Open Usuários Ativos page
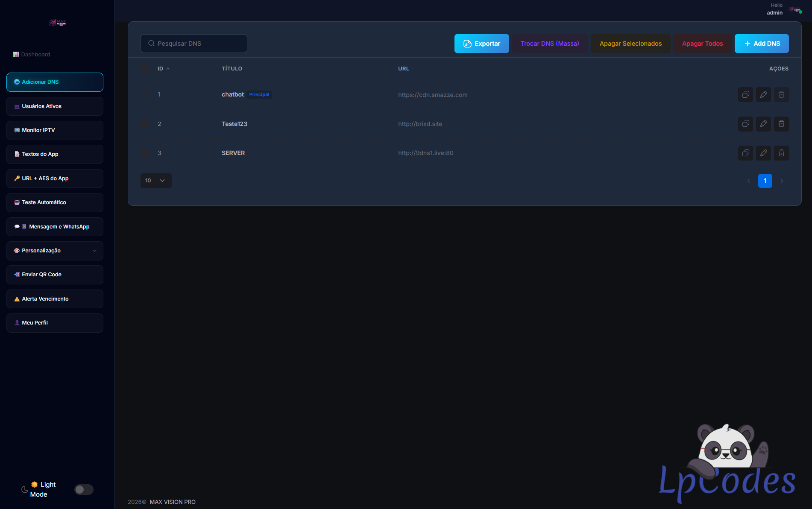The image size is (812, 509). tap(55, 106)
